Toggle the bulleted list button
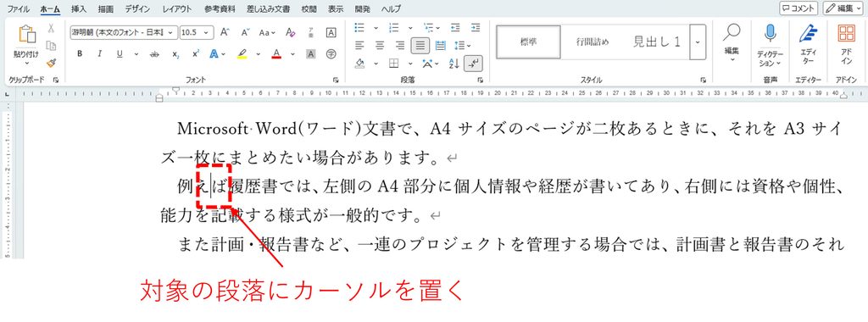This screenshot has width=868, height=322. click(x=359, y=27)
